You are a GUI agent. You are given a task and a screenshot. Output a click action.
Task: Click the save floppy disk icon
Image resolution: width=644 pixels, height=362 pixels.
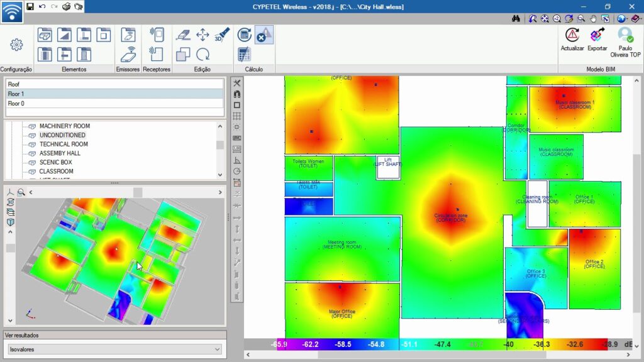click(30, 6)
